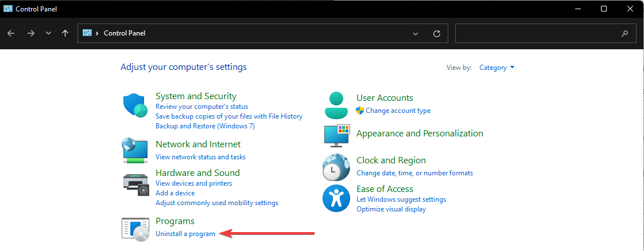Open the recent locations chevron
644x251 pixels.
[x=48, y=33]
